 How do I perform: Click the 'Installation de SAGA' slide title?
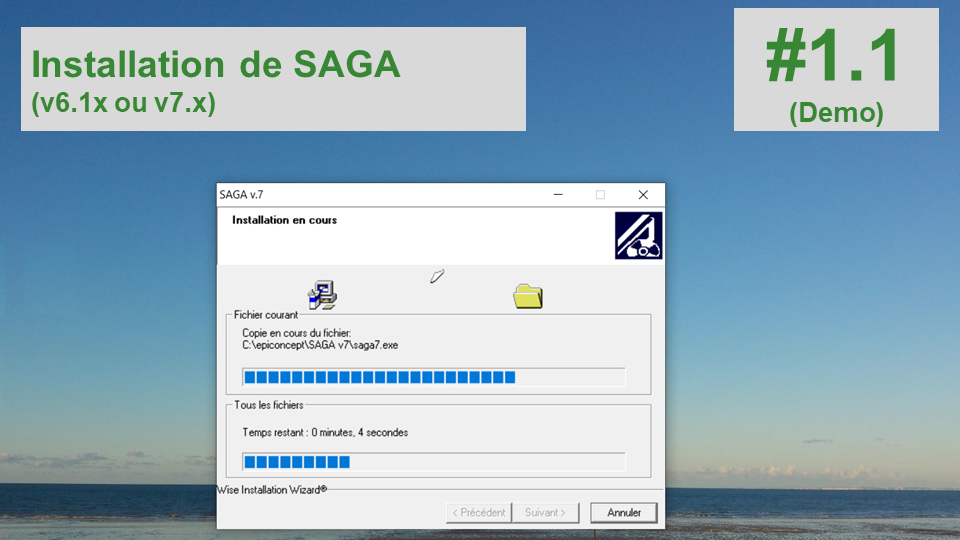click(x=216, y=64)
